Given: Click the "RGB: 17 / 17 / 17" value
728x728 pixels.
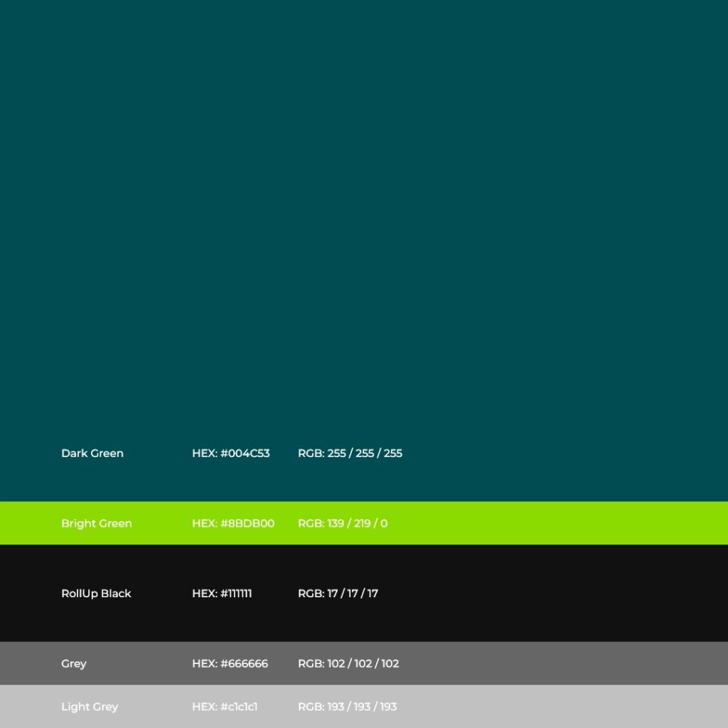Looking at the screenshot, I should pos(338,594).
